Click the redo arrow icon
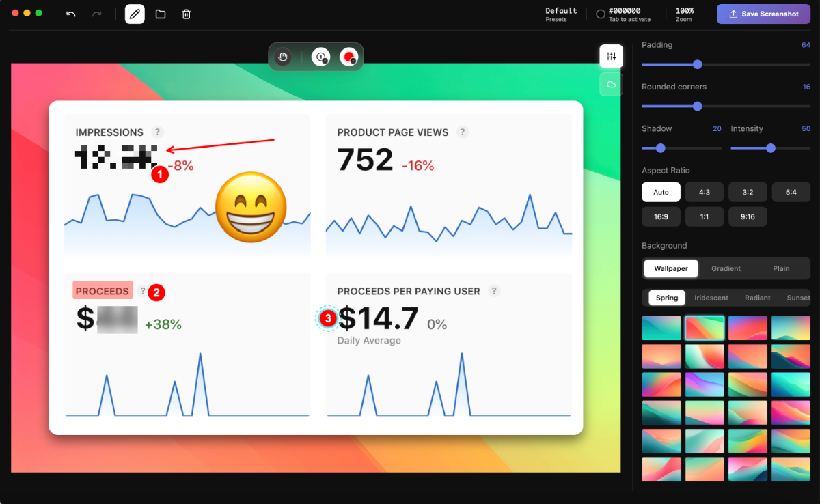Image resolution: width=820 pixels, height=504 pixels. coord(97,14)
